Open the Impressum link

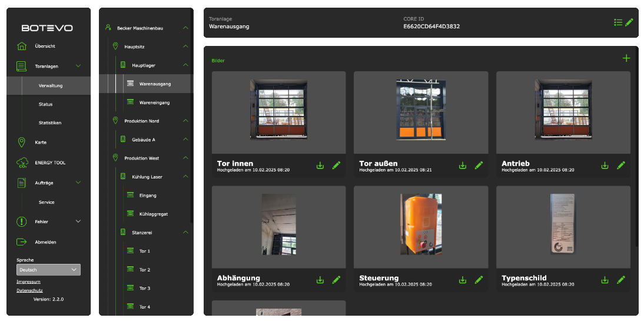coord(28,282)
